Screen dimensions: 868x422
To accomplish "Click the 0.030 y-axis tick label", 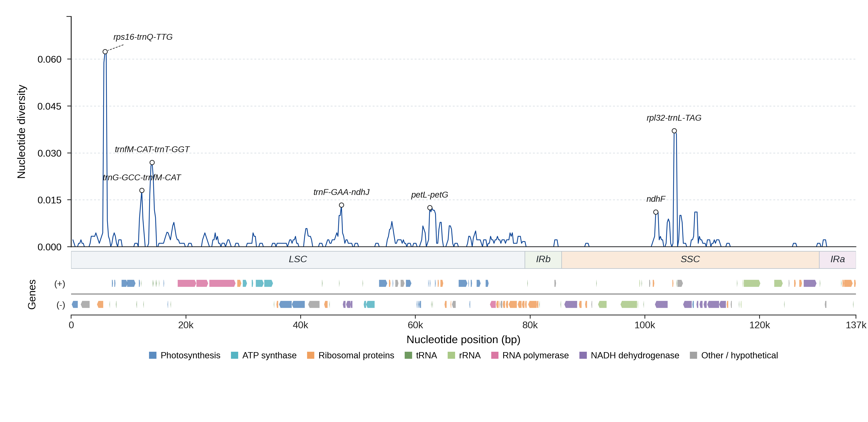I will pos(50,154).
